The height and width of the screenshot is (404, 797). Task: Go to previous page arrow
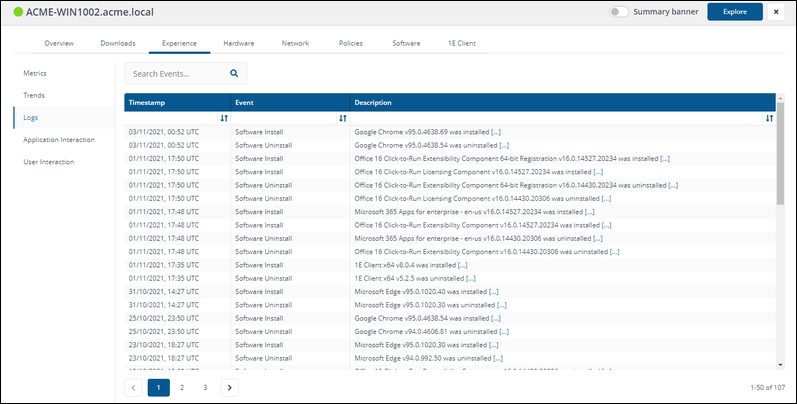point(134,387)
